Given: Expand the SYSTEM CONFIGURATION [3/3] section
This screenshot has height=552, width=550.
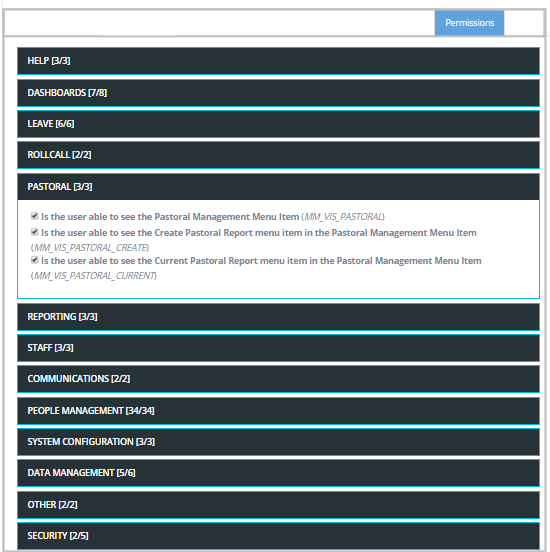Looking at the screenshot, I should (x=278, y=442).
